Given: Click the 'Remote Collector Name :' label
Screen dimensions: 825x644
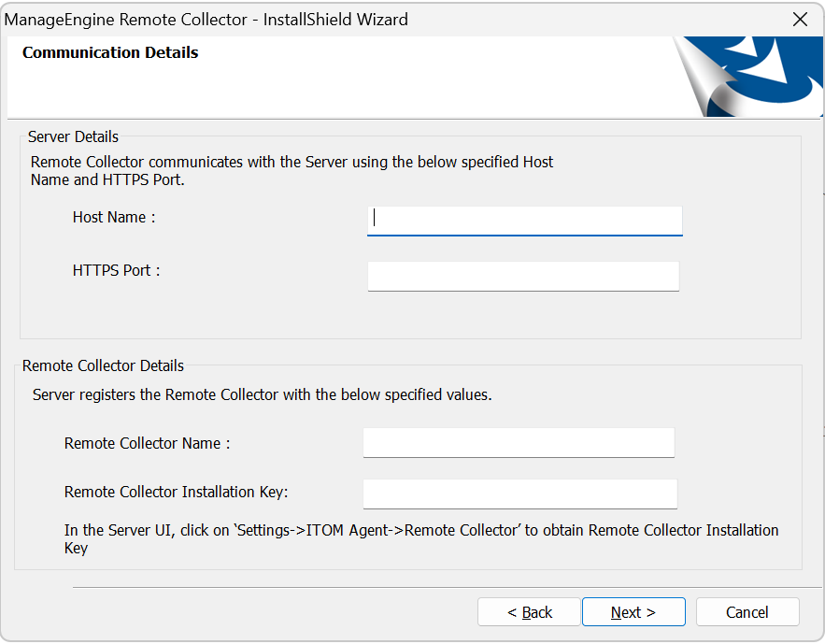Looking at the screenshot, I should click(148, 444).
